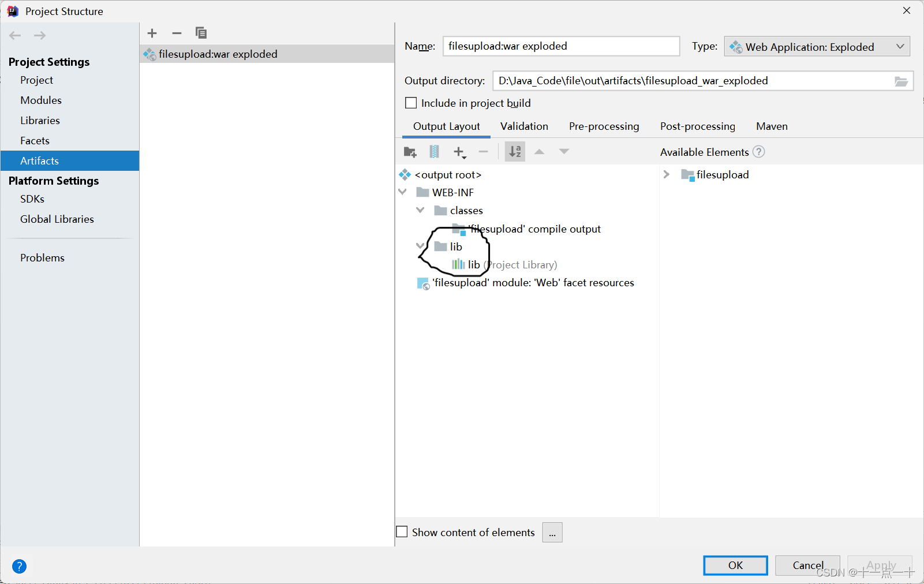Remove the selected element from output layout
Viewport: 924px width, 584px height.
click(x=483, y=151)
